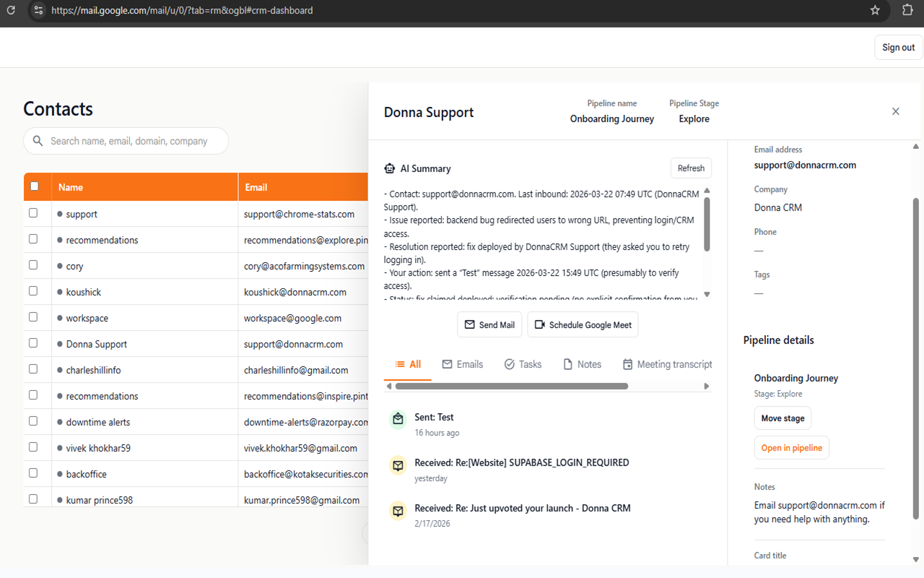
Task: Click Move stage button
Action: click(x=783, y=418)
